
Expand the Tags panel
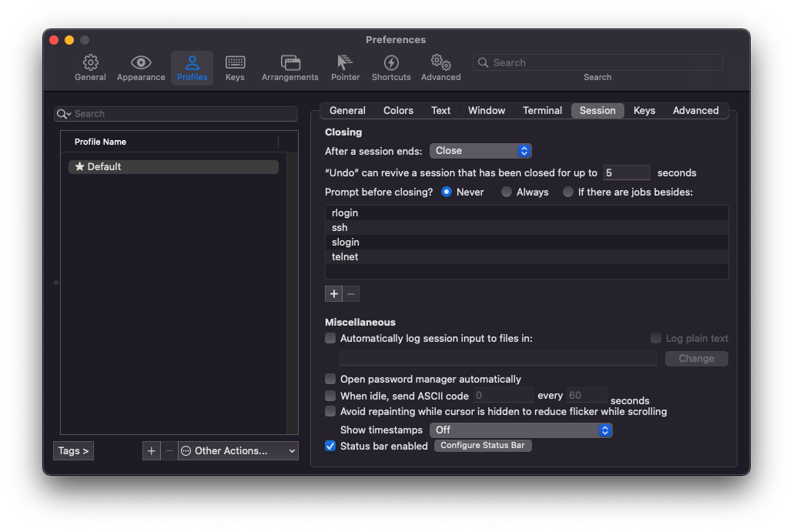[73, 450]
